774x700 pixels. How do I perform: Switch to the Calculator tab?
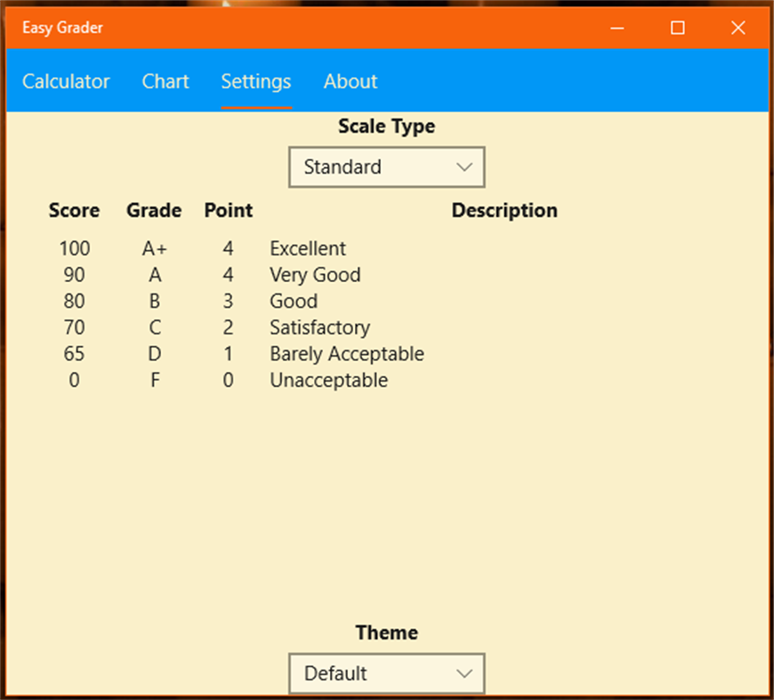point(66,81)
